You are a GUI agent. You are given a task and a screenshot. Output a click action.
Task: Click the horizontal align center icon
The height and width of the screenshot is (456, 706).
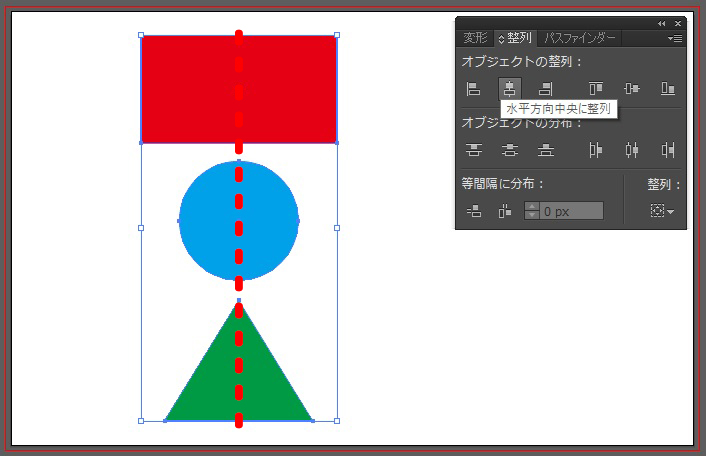510,89
